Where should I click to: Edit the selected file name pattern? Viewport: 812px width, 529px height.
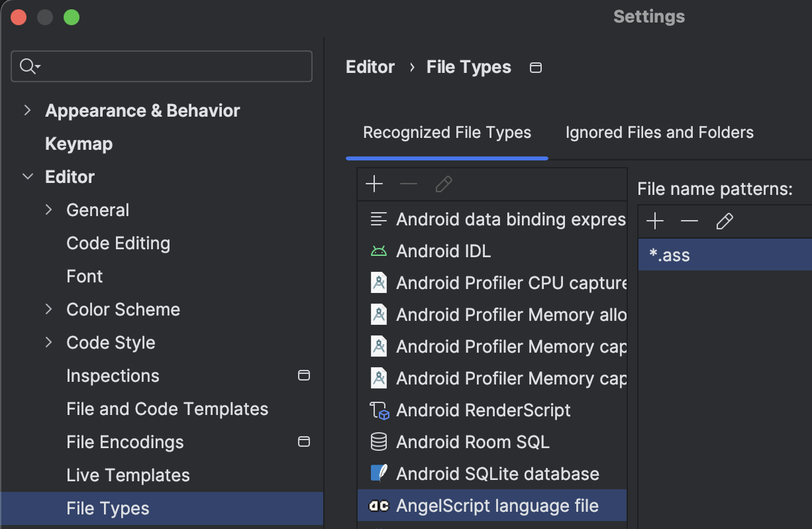tap(725, 221)
